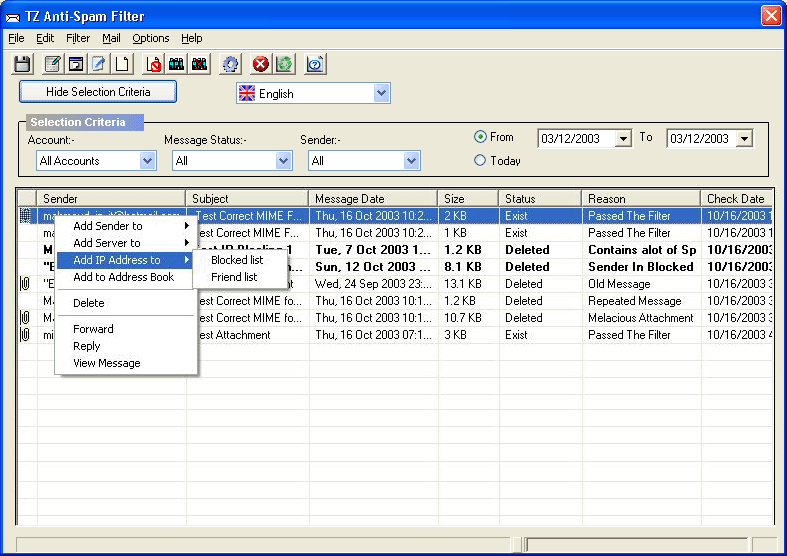Open settings via the blue gear icon
The image size is (787, 556).
(230, 64)
